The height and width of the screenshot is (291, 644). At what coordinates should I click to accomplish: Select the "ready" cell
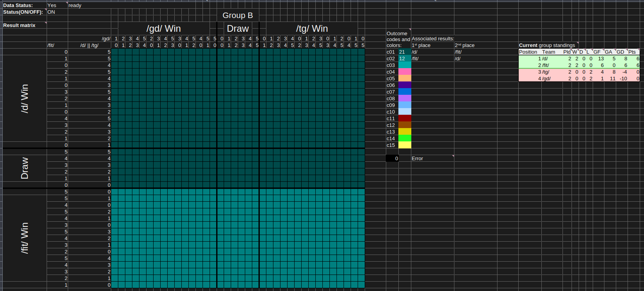pos(75,5)
